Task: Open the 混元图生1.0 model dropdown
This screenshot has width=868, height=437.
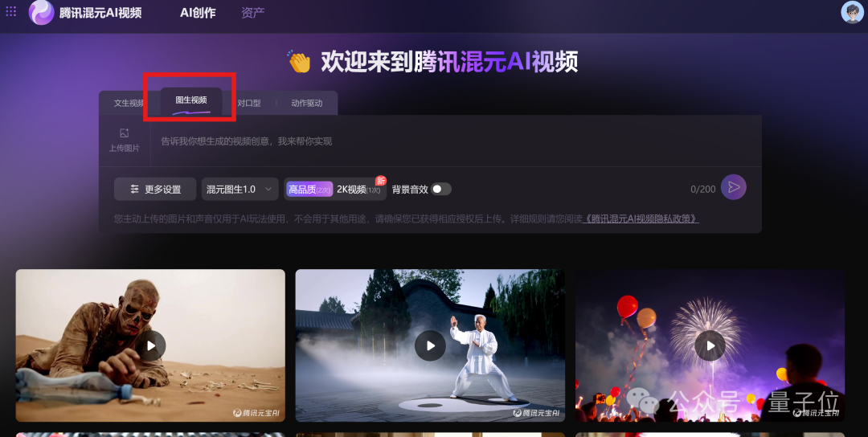Action: tap(240, 190)
